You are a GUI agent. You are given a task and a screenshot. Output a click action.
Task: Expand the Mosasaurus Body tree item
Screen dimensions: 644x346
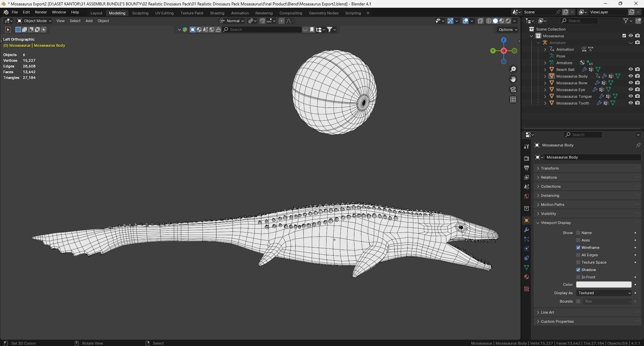[545, 76]
